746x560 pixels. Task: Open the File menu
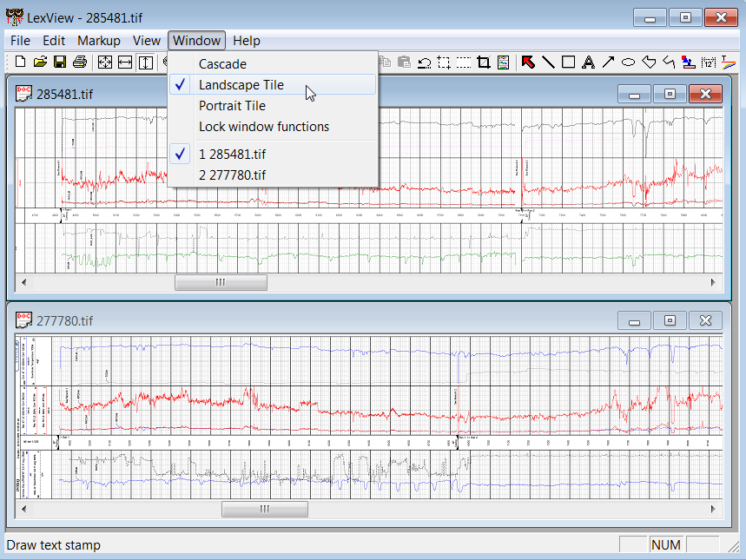coord(21,41)
